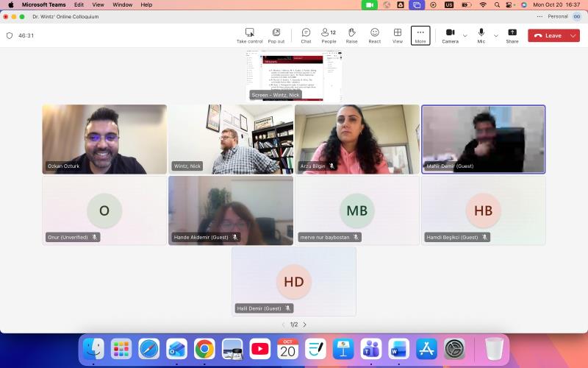
Task: Show the People participants list
Action: [329, 35]
